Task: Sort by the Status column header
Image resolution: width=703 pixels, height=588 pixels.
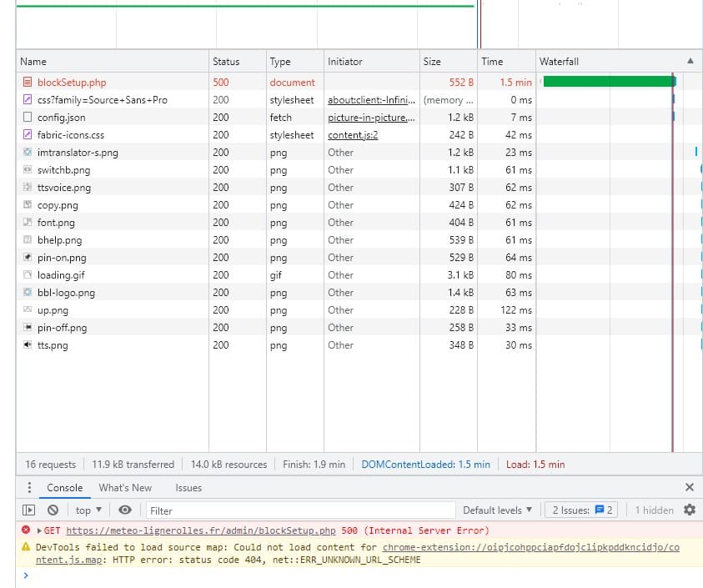Action: coord(238,62)
